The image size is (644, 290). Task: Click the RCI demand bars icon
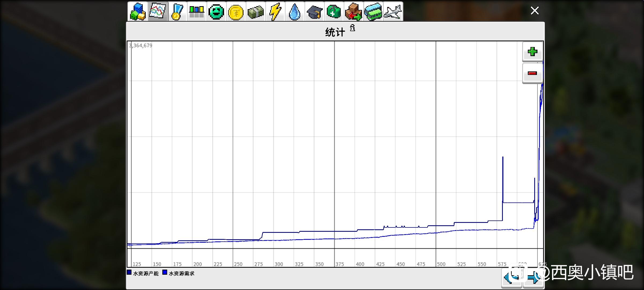tap(197, 12)
